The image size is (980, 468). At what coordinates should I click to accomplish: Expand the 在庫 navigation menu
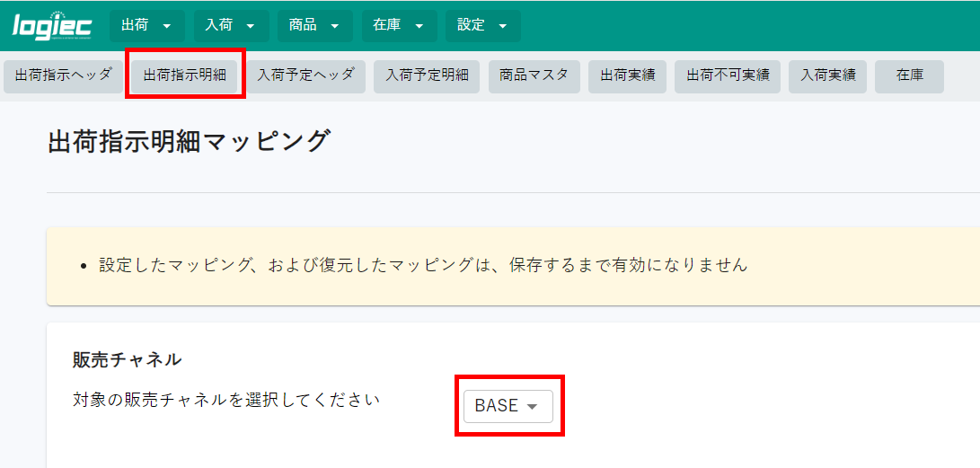(399, 26)
